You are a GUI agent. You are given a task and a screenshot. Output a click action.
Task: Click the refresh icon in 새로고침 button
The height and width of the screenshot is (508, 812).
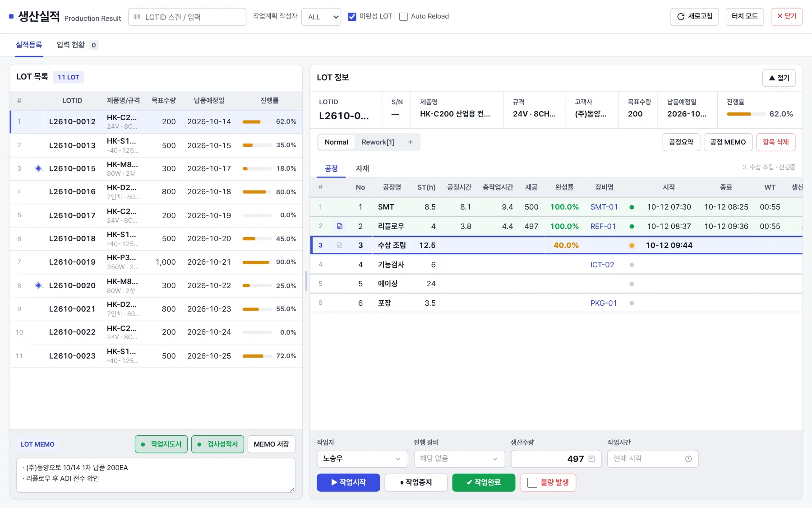[681, 17]
